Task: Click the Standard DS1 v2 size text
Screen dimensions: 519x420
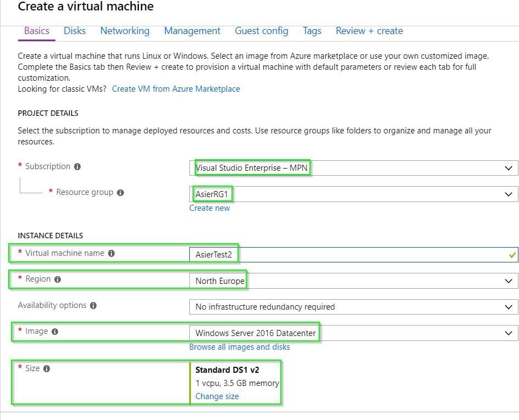Action: coord(227,370)
